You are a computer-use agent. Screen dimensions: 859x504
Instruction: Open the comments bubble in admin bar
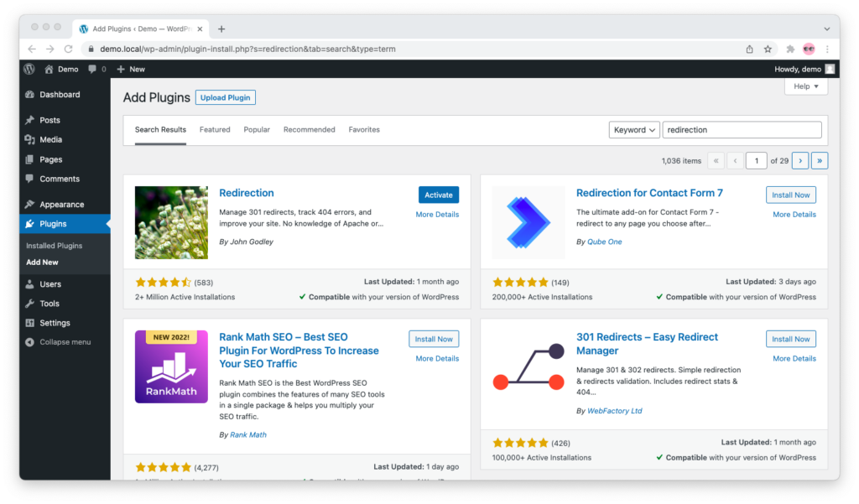[97, 69]
